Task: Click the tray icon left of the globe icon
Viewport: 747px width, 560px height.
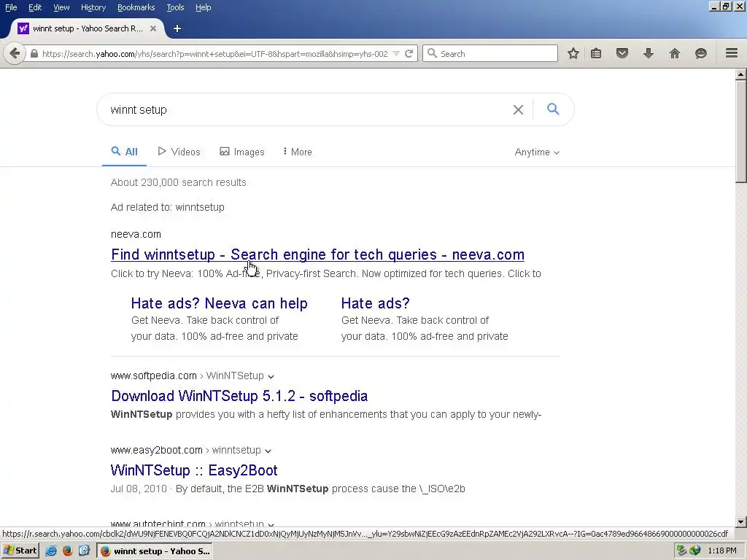Action: pos(682,551)
